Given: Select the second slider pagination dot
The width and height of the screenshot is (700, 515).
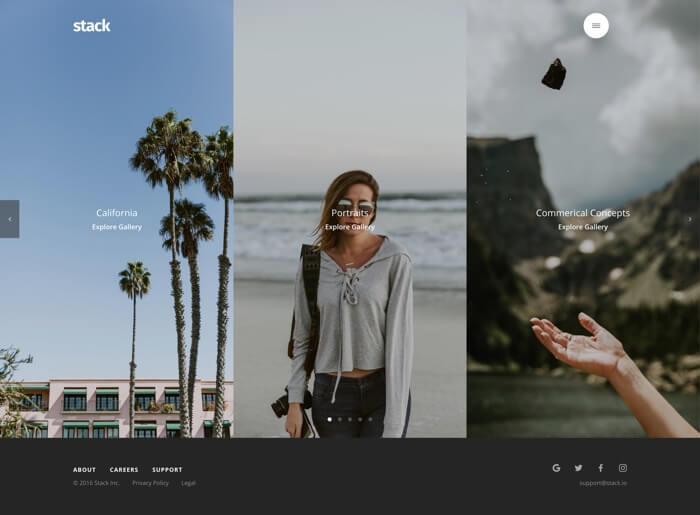Looking at the screenshot, I should tap(340, 419).
